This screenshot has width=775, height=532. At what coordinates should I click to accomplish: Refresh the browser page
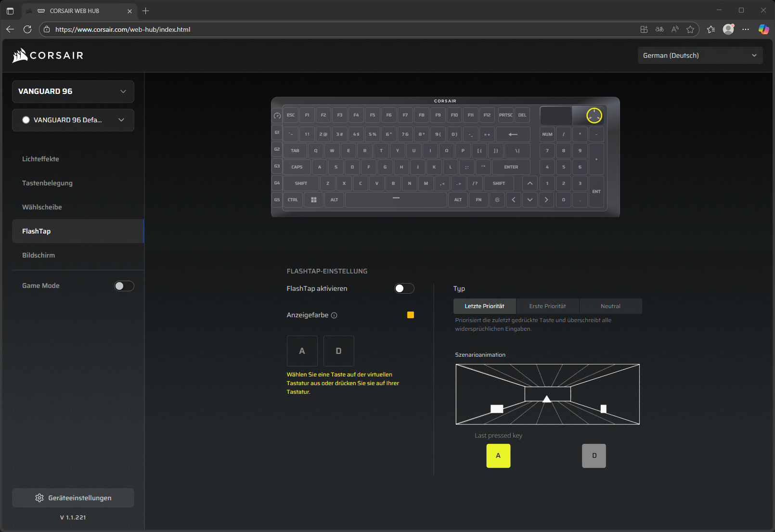27,29
